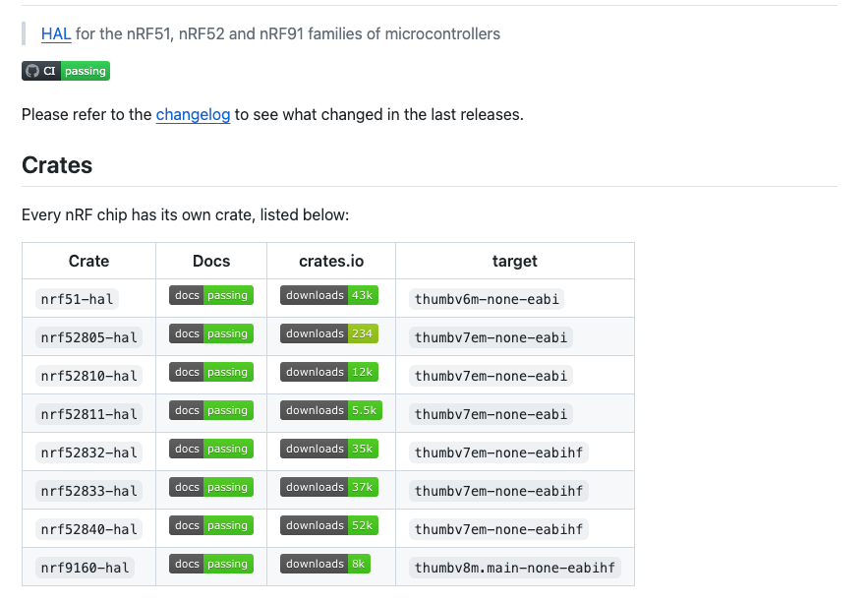Select the thumbv6m-none-eabi target text

487,299
